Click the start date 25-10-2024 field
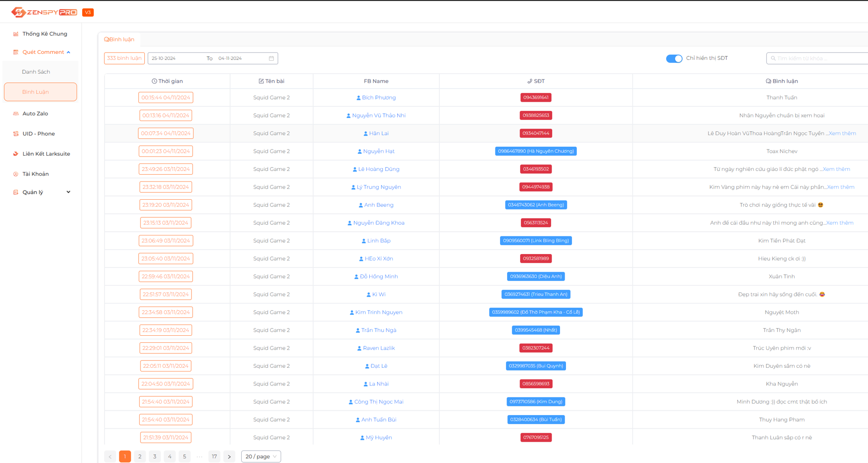The width and height of the screenshot is (868, 463). [x=176, y=59]
